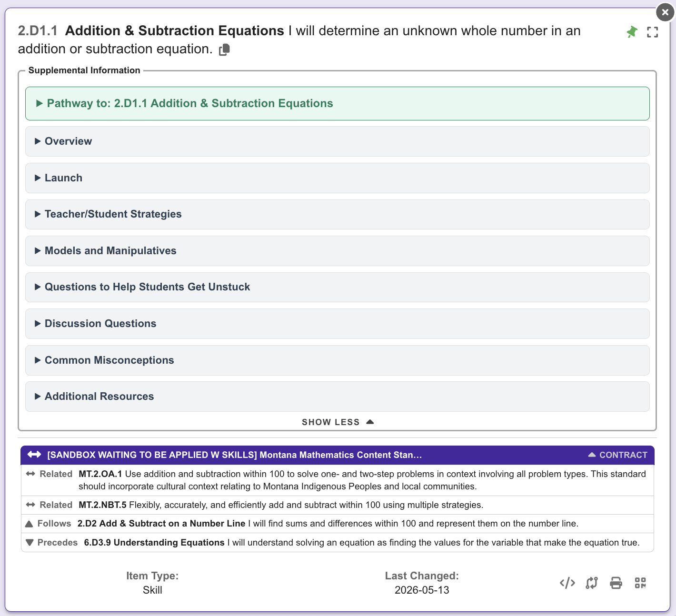Expand the Launch section
This screenshot has height=616, width=676.
point(338,178)
